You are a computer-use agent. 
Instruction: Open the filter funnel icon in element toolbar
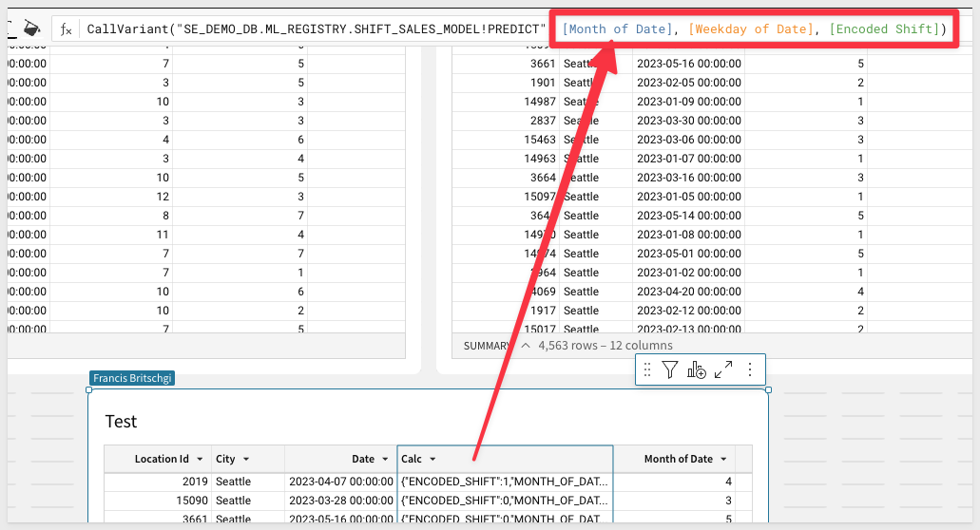[670, 370]
